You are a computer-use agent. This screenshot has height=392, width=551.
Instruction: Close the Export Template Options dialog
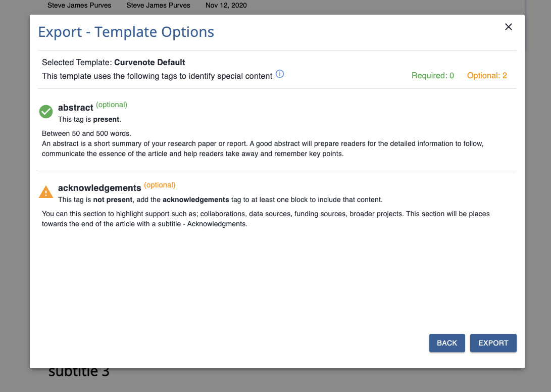(508, 27)
